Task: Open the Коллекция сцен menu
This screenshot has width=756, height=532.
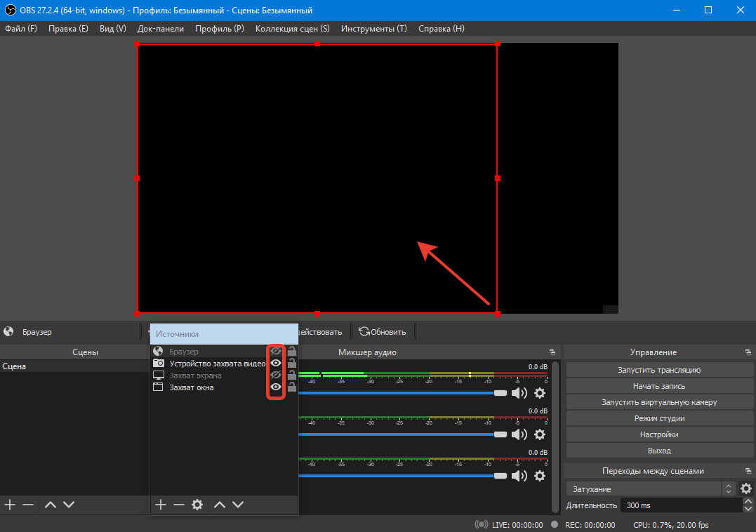Action: point(292,29)
